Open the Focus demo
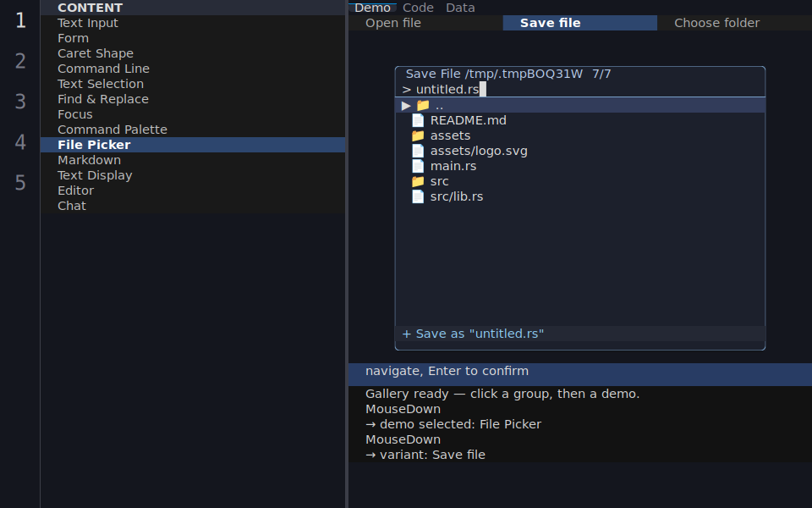The image size is (812, 508). (x=193, y=114)
